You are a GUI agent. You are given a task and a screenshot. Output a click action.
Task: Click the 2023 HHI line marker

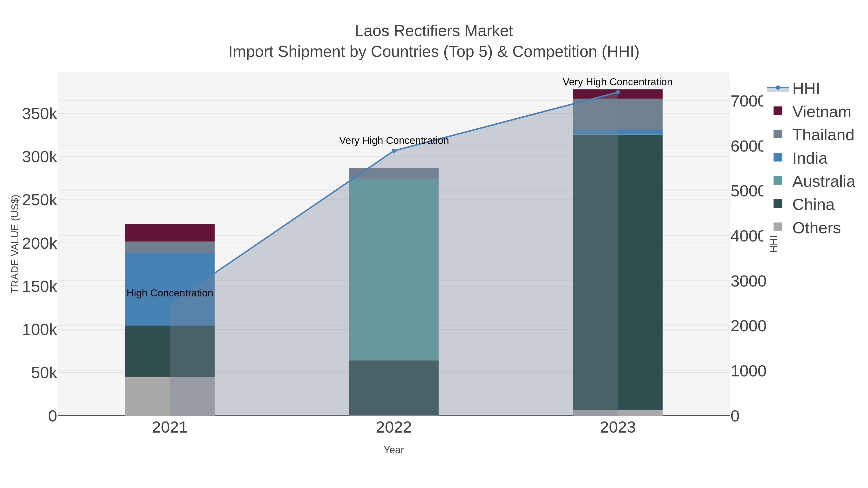pos(618,92)
